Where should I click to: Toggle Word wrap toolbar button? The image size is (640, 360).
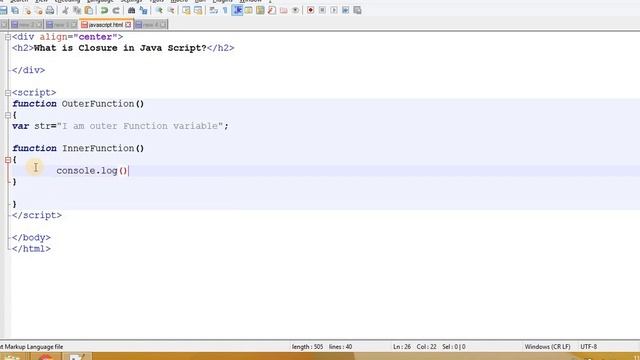(213, 10)
